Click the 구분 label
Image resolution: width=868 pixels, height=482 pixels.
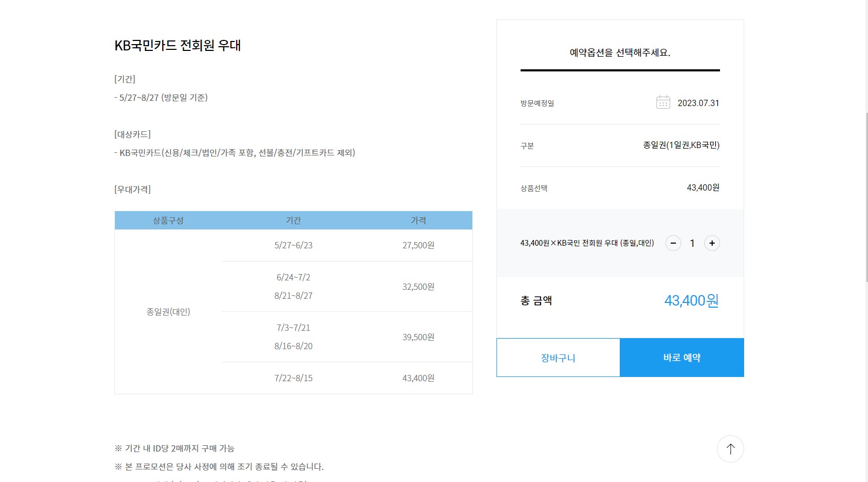(x=527, y=146)
